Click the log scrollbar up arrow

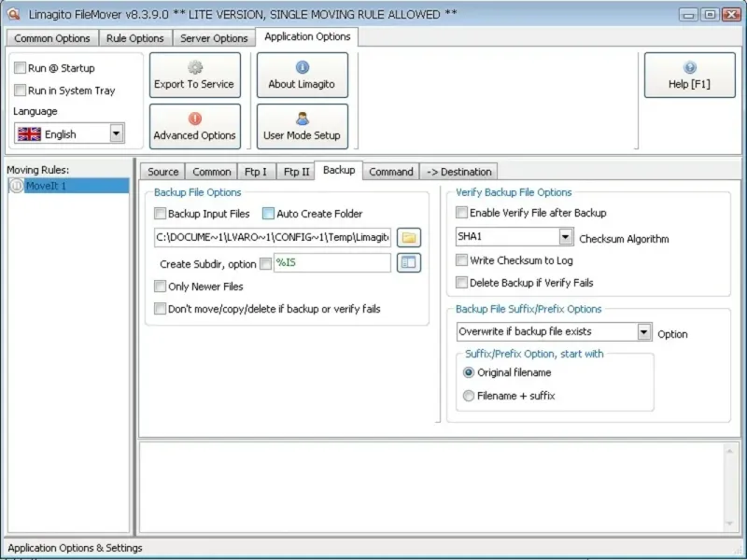pyautogui.click(x=729, y=451)
